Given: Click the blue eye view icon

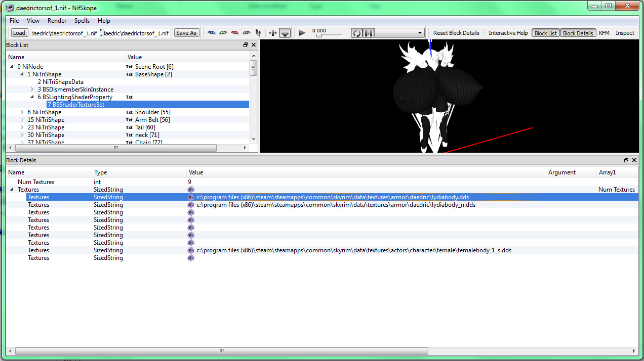Looking at the screenshot, I should point(212,33).
